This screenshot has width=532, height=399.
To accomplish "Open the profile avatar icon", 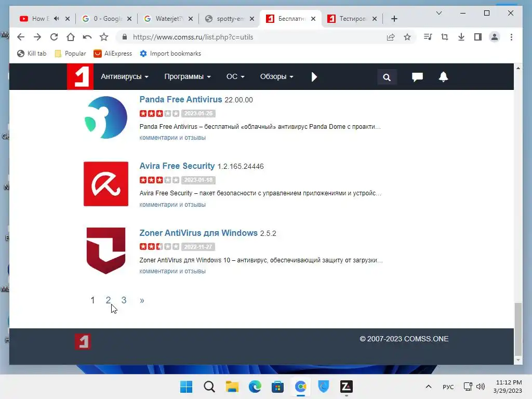I will (x=495, y=37).
